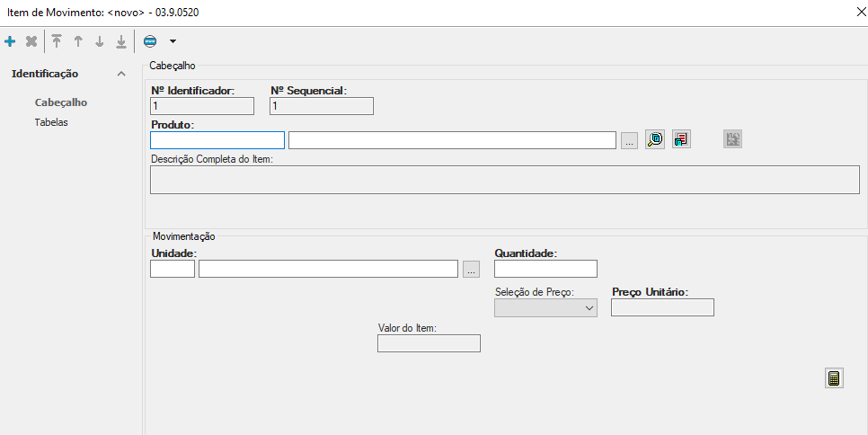The width and height of the screenshot is (868, 435).
Task: Select Cabeçalho in the left panel
Action: 61,102
